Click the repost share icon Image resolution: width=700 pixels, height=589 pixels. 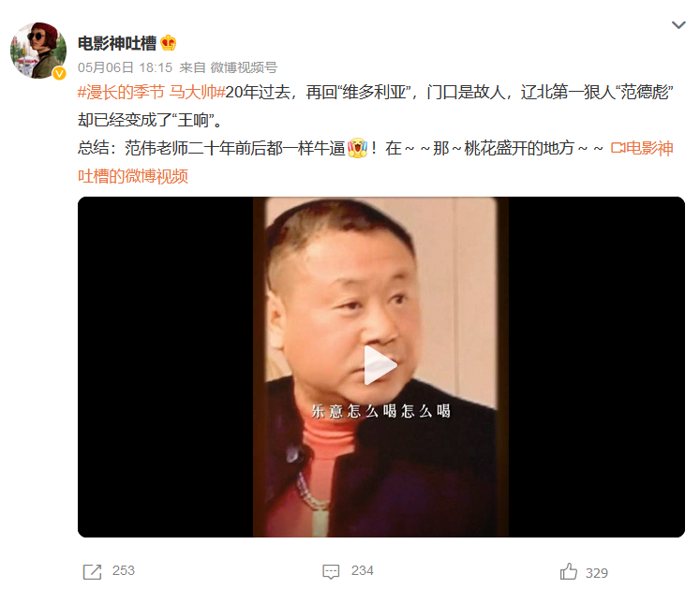click(93, 571)
